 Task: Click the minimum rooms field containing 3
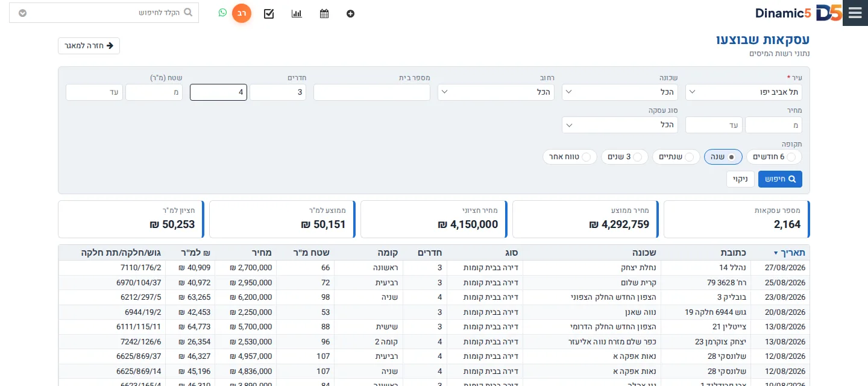[278, 92]
